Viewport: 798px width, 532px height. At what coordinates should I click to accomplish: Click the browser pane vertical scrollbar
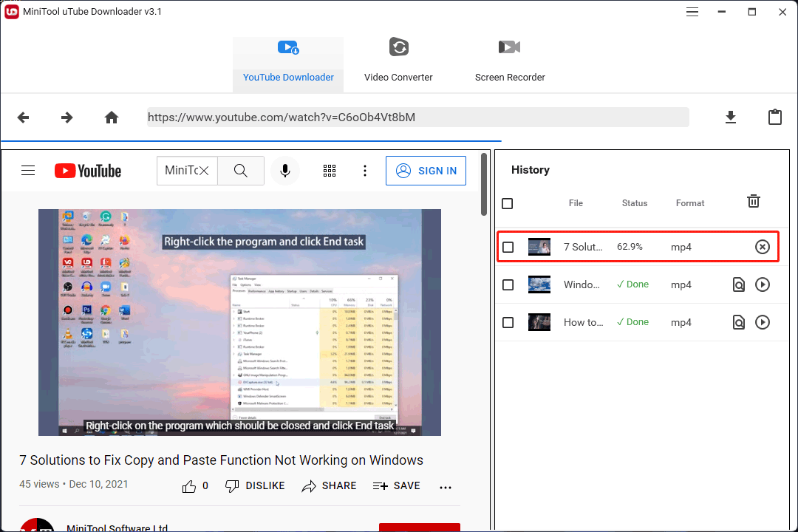coord(483,184)
